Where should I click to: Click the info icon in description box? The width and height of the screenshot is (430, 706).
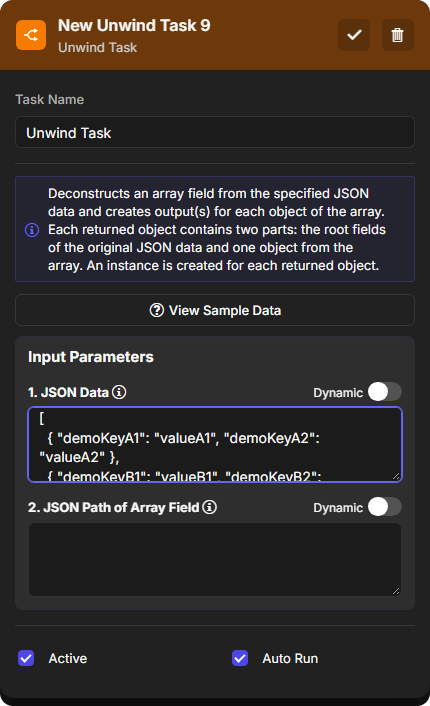coord(32,230)
